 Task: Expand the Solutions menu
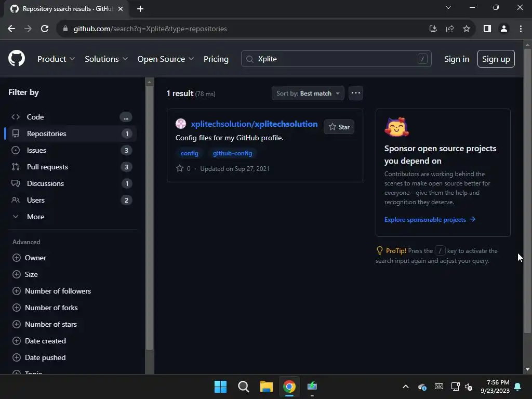pos(106,59)
